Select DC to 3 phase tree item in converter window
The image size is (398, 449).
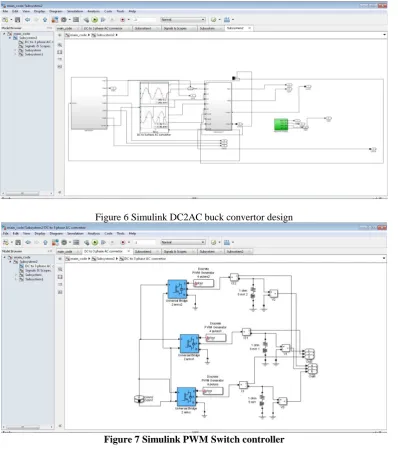(36, 266)
